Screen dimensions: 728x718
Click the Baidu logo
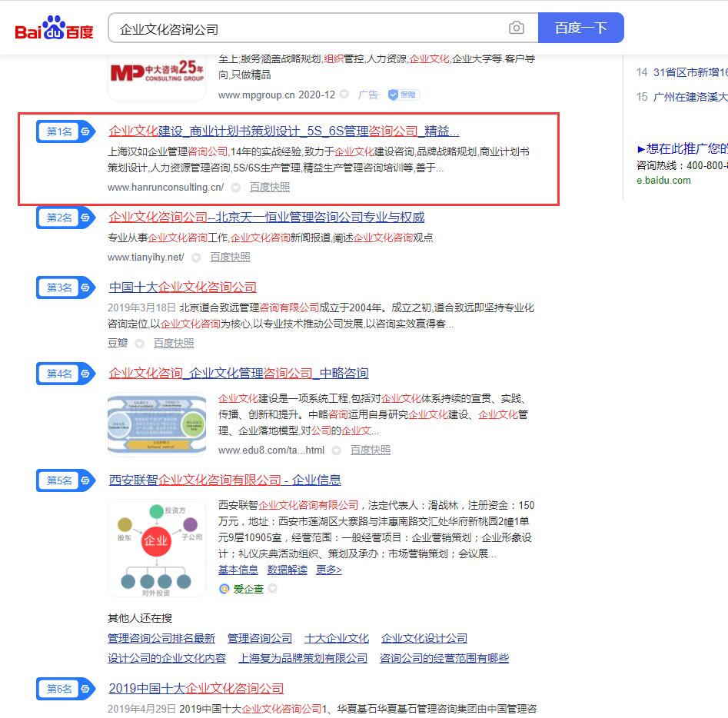pyautogui.click(x=54, y=29)
